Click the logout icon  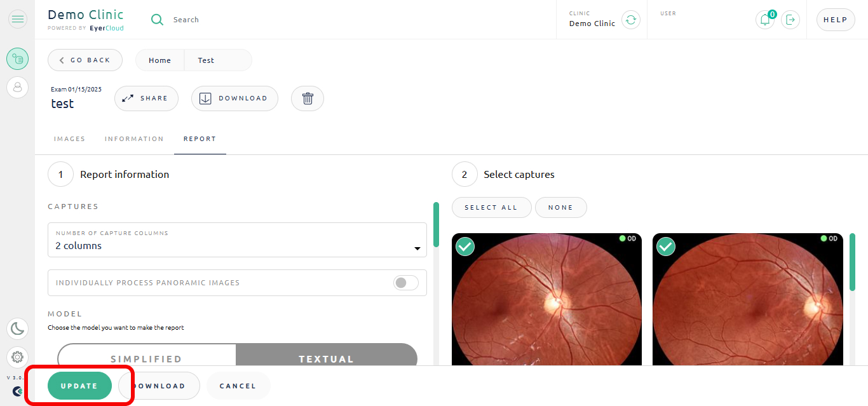790,20
